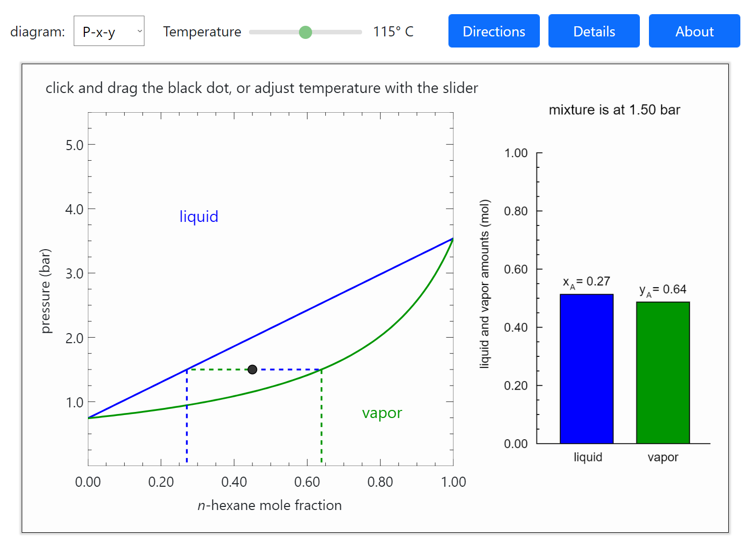This screenshot has width=756, height=556.
Task: Open the diagram type dropdown
Action: click(x=109, y=31)
